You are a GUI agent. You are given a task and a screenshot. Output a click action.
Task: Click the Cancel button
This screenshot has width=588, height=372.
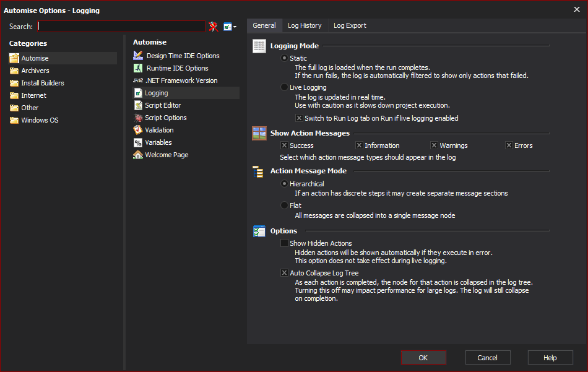(x=488, y=358)
